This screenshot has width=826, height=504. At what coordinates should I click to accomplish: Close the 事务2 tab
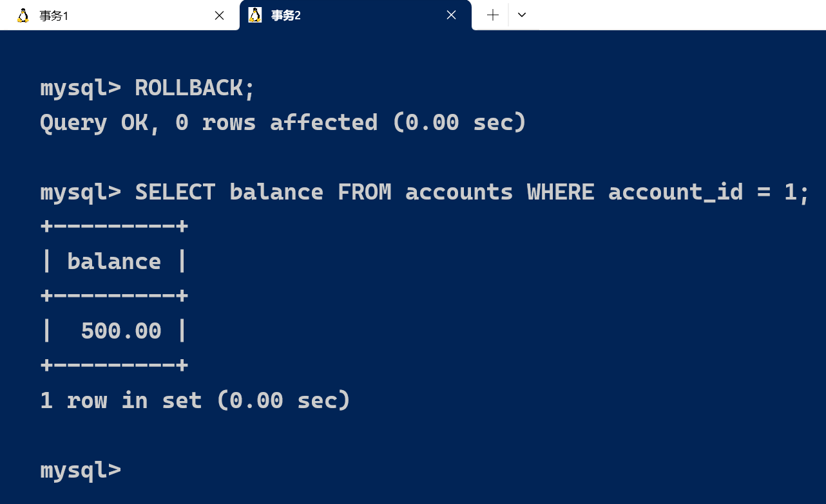[x=451, y=15]
